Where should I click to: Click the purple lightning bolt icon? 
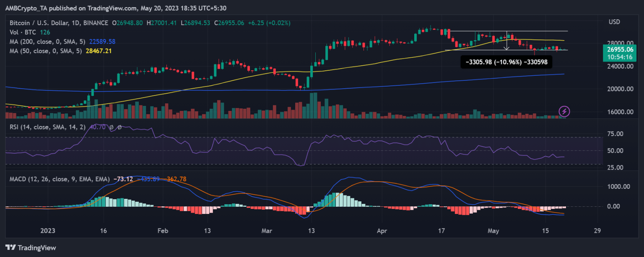pos(564,111)
